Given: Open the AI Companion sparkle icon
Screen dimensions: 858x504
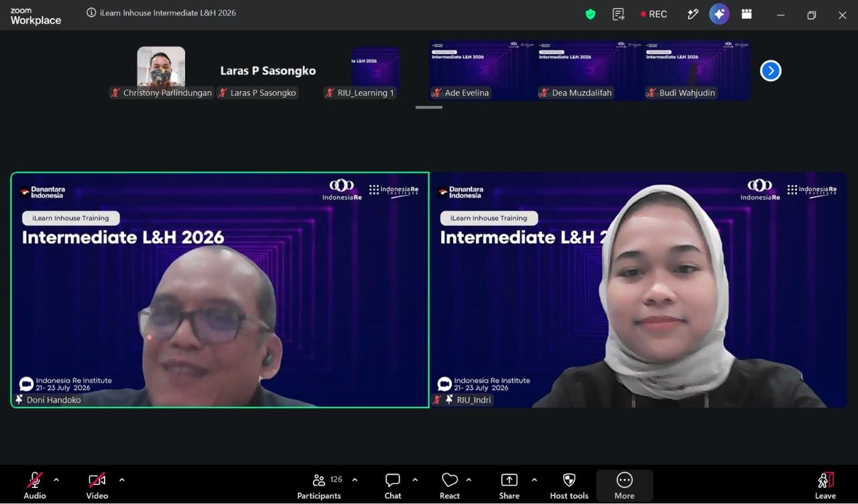Looking at the screenshot, I should (719, 14).
